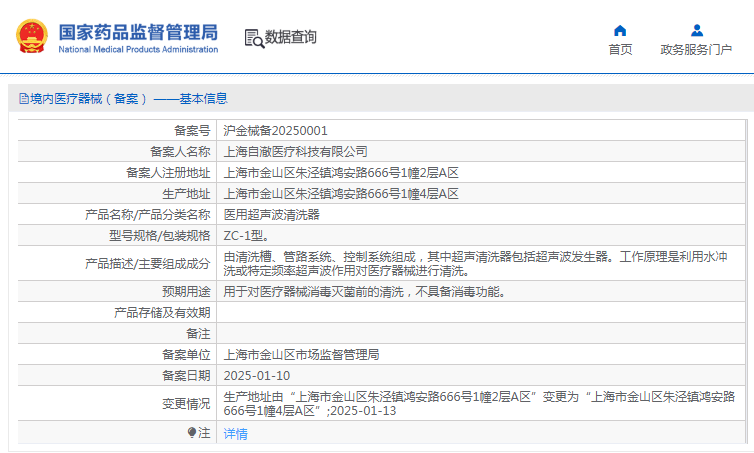
Task: Click the 备案单位 label
Action: [187, 355]
